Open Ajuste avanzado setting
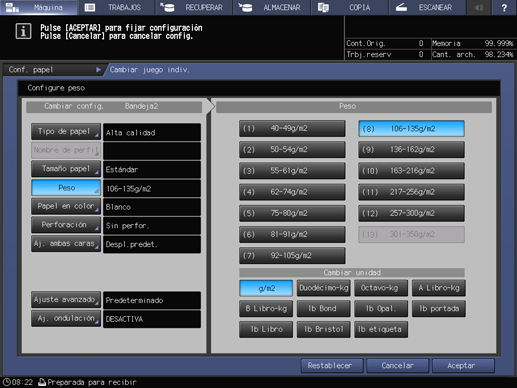This screenshot has height=388, width=517. click(66, 300)
